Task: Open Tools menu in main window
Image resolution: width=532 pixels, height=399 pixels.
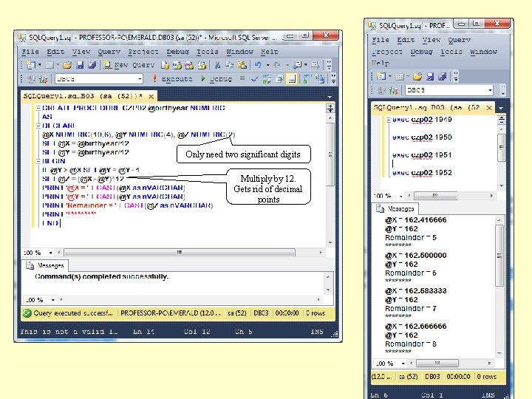Action: point(208,52)
